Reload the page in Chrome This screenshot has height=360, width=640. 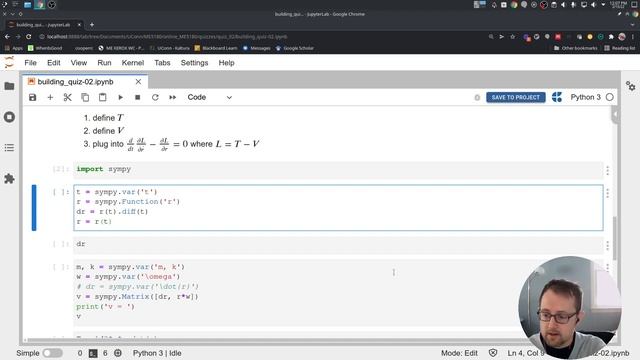[x=29, y=37]
